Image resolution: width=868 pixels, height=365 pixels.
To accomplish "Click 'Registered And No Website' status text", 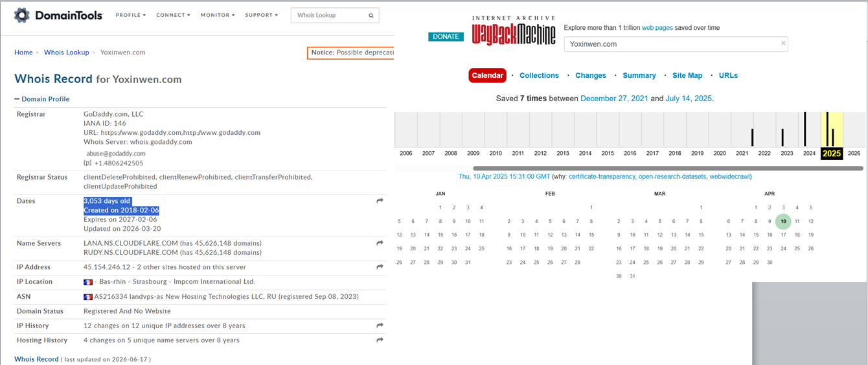I will click(125, 311).
